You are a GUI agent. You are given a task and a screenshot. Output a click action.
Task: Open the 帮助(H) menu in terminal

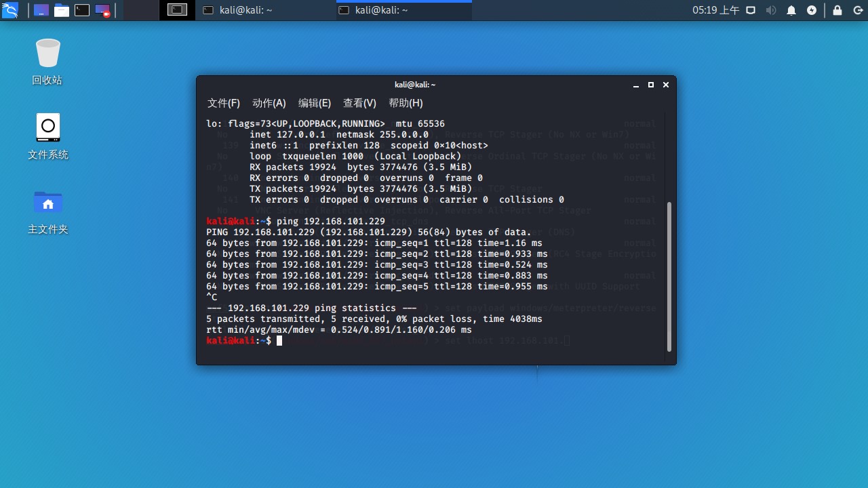coord(406,103)
